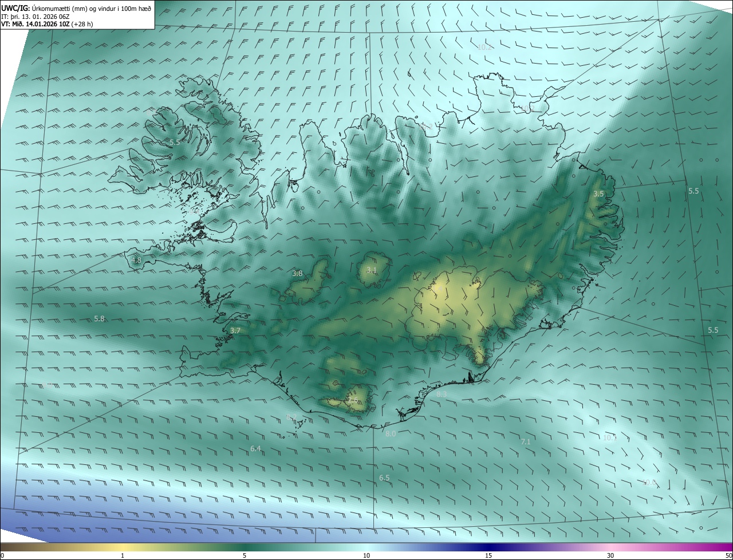This screenshot has height=560, width=733.
Task: Click colour scale tick label 30
Action: tap(610, 555)
